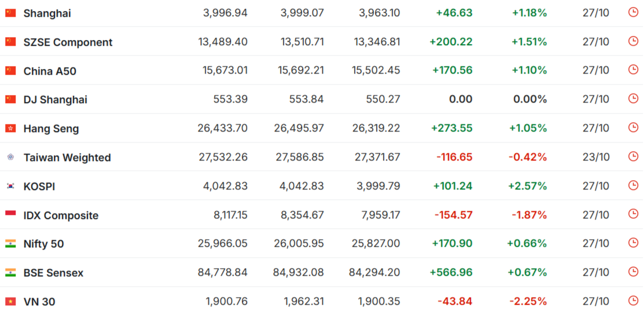Click the clock icon in KOSPI row
This screenshot has height=314, width=644.
[633, 185]
